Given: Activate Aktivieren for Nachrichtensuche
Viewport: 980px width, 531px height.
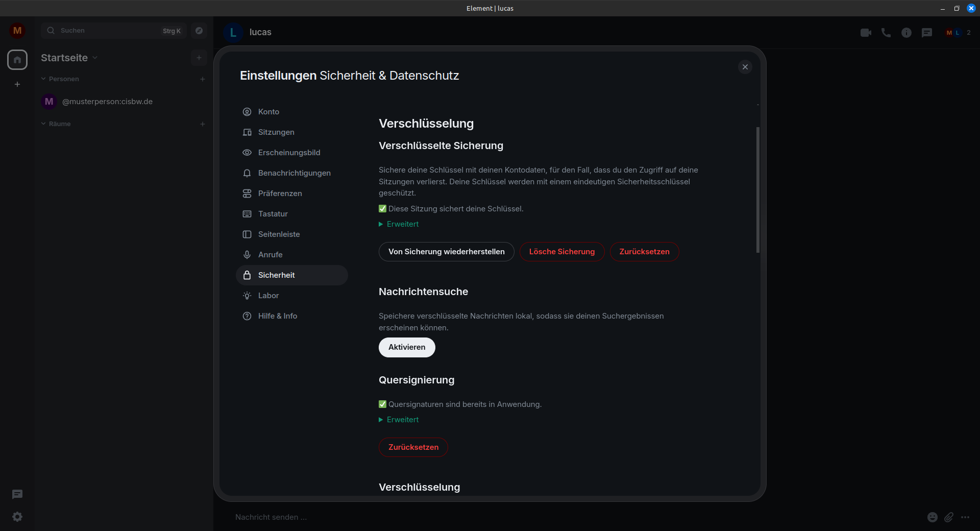Looking at the screenshot, I should 406,347.
